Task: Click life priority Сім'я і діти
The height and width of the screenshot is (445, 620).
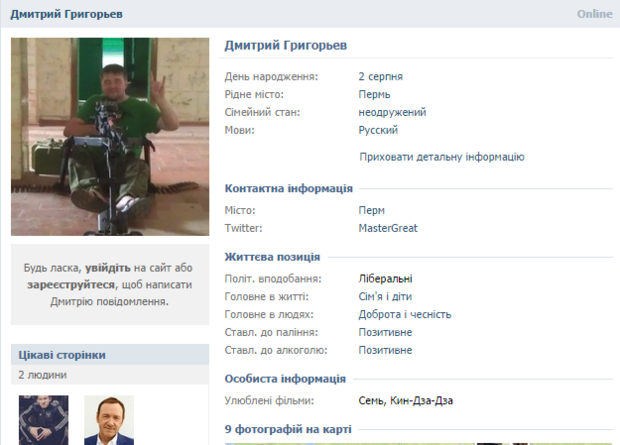Action: pyautogui.click(x=385, y=297)
